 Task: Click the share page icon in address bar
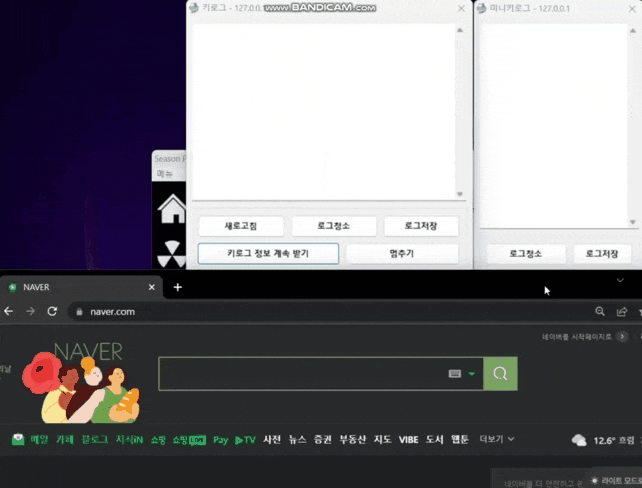click(622, 312)
